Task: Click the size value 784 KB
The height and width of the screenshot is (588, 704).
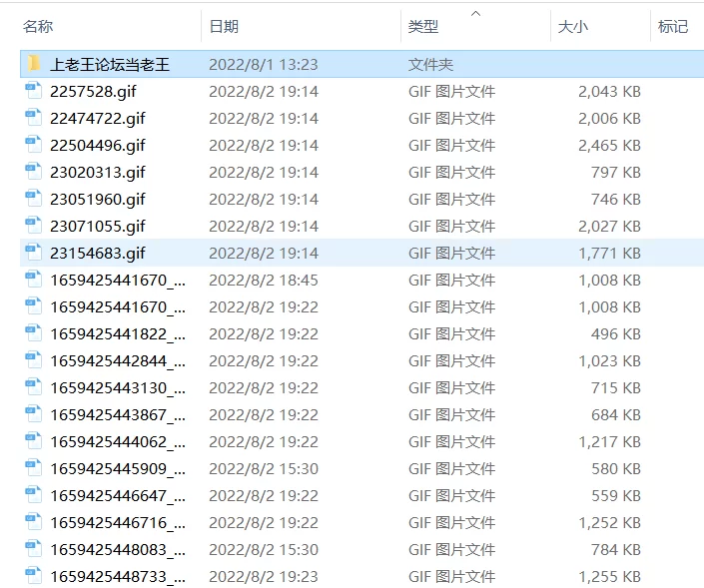Action: coord(616,549)
